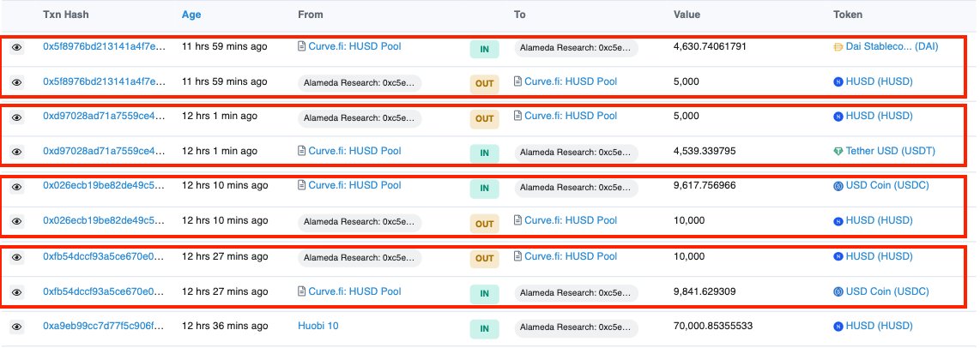Click the Tether USDT token logo icon

tap(838, 151)
